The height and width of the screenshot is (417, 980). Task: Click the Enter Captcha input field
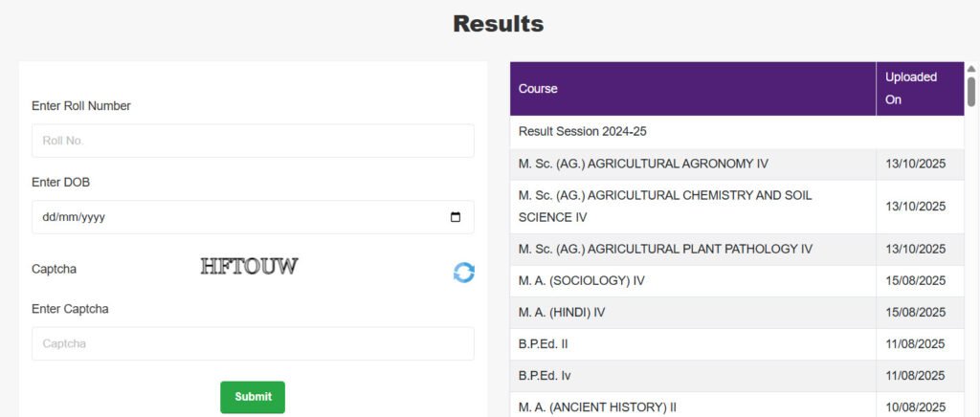coord(253,343)
